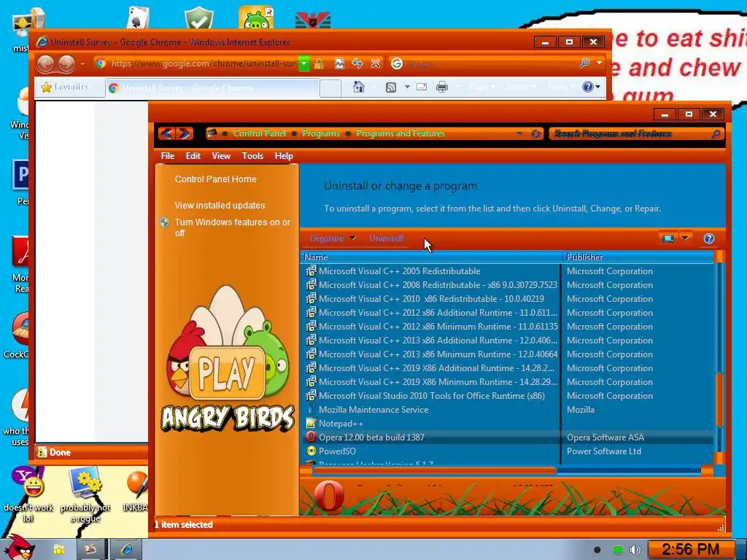Viewport: 747px width, 560px height.
Task: Refresh the Programs and Features address bar
Action: [x=536, y=134]
